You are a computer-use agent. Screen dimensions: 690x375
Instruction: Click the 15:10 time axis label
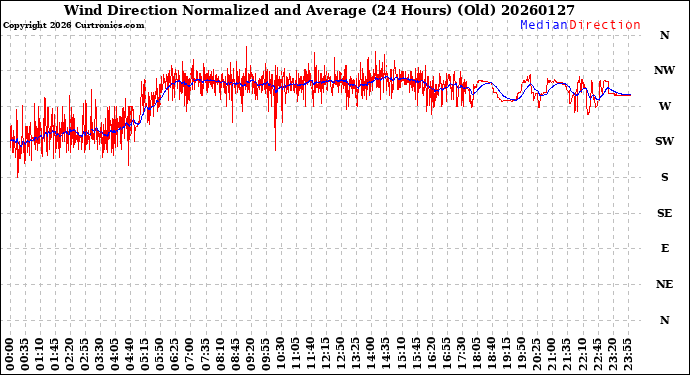tap(400, 355)
